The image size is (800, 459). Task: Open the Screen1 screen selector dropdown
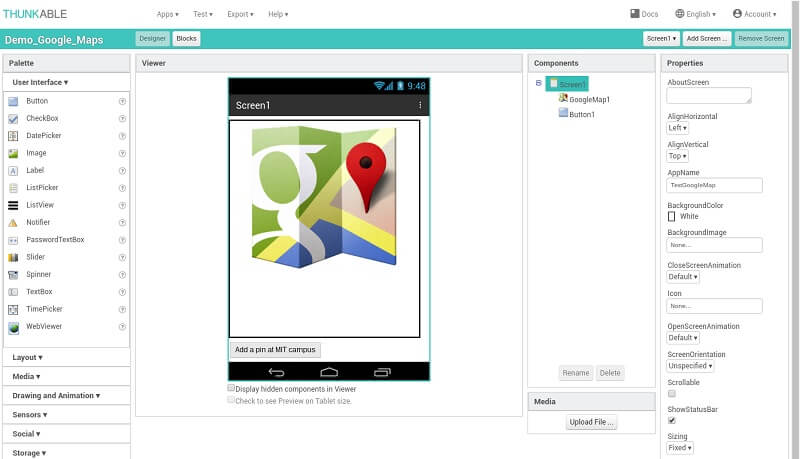(x=661, y=39)
